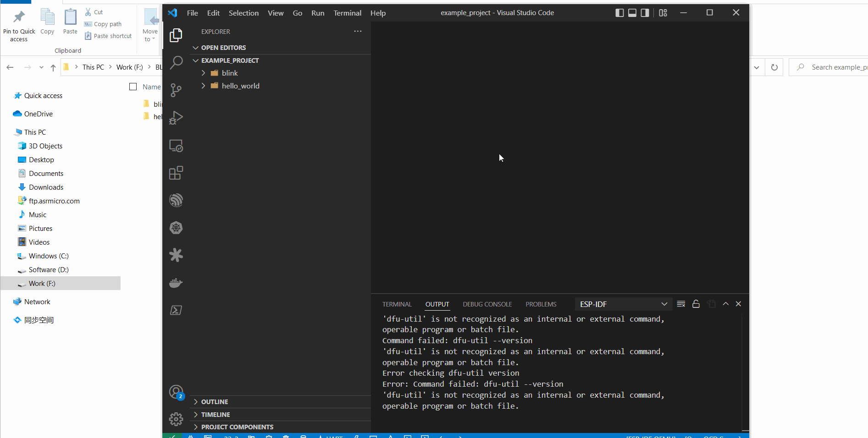Switch to the TERMINAL tab
The width and height of the screenshot is (868, 438).
point(397,304)
